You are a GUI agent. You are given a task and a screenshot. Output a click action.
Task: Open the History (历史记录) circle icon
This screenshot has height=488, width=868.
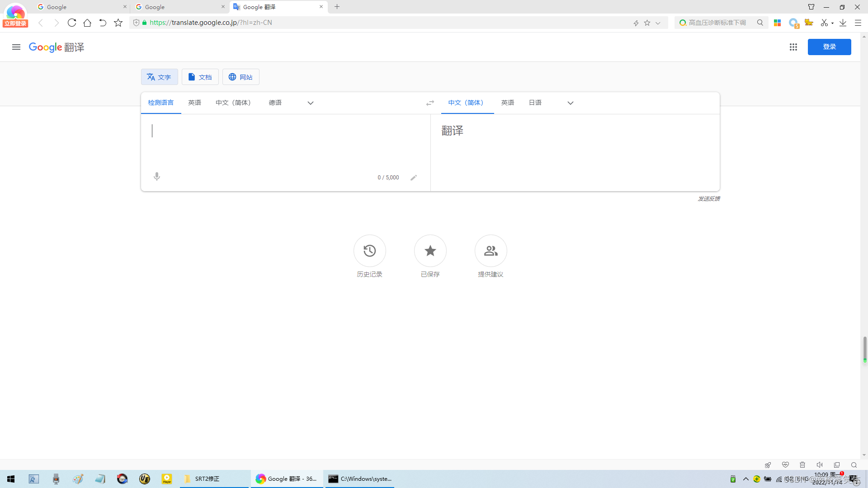tap(369, 251)
